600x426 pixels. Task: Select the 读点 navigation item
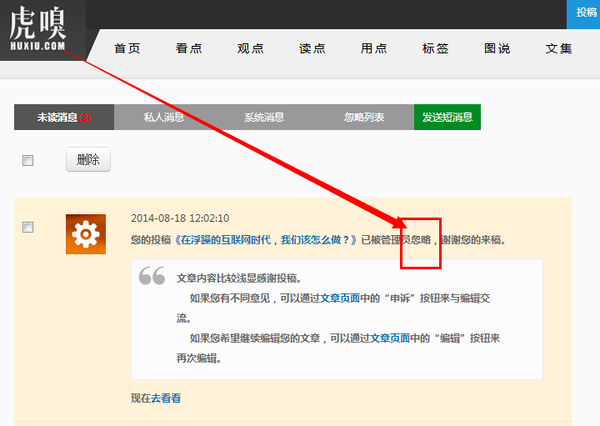(312, 49)
